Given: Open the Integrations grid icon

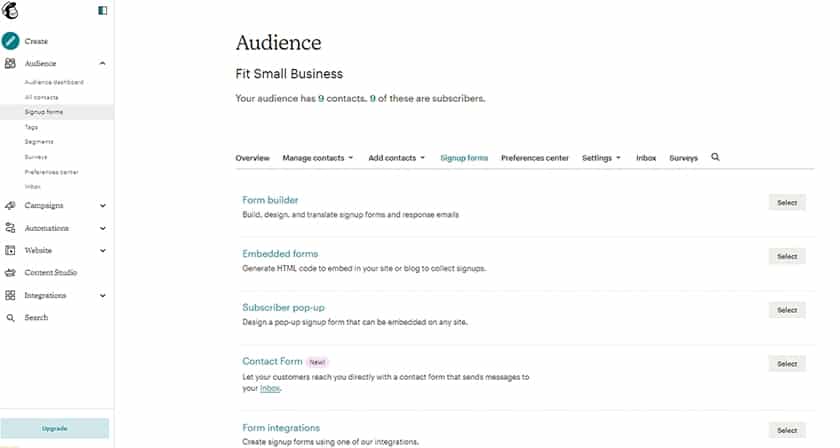Looking at the screenshot, I should (x=10, y=295).
